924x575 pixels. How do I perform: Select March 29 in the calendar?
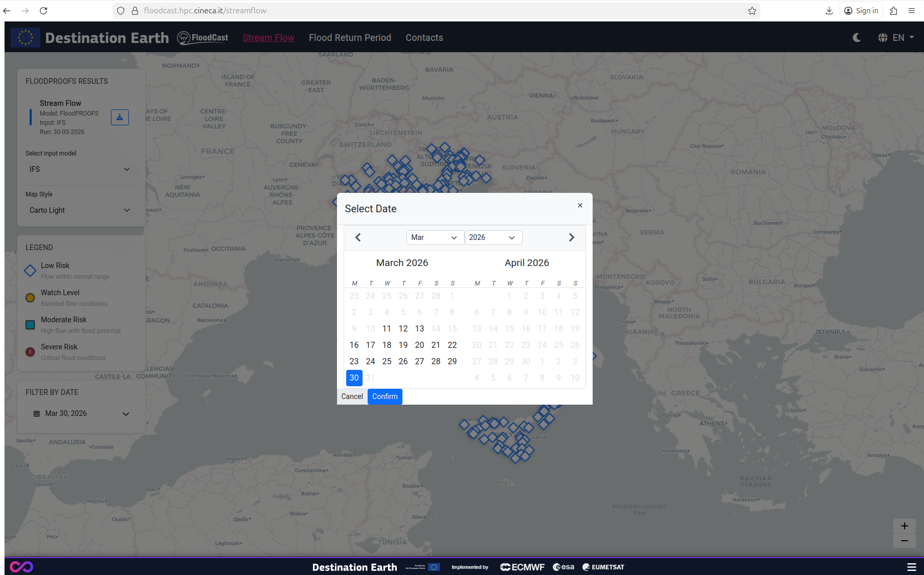(x=452, y=361)
